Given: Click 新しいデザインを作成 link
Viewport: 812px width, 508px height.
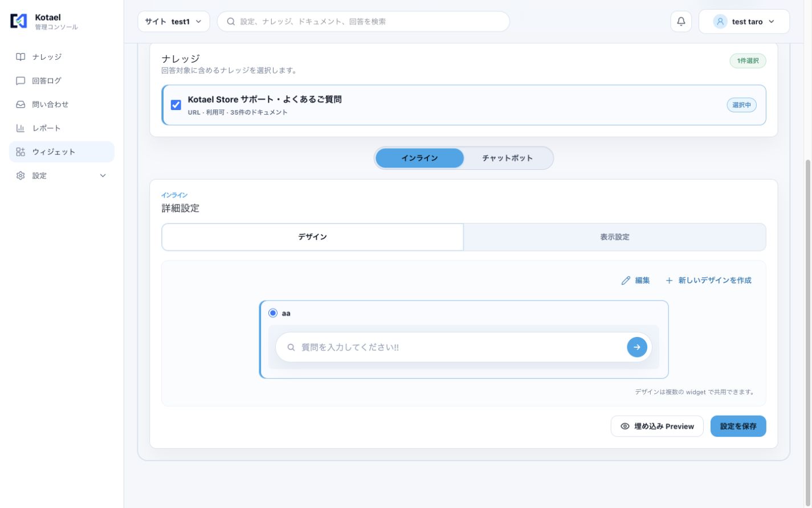Looking at the screenshot, I should coord(708,281).
